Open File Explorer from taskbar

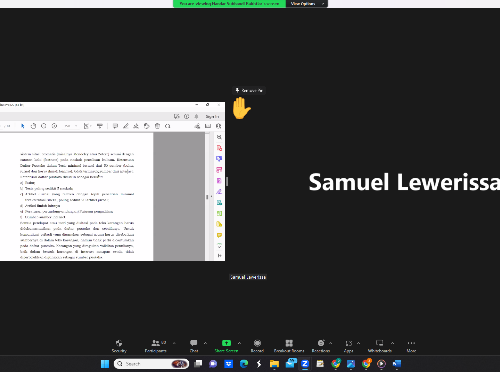pyautogui.click(x=274, y=364)
